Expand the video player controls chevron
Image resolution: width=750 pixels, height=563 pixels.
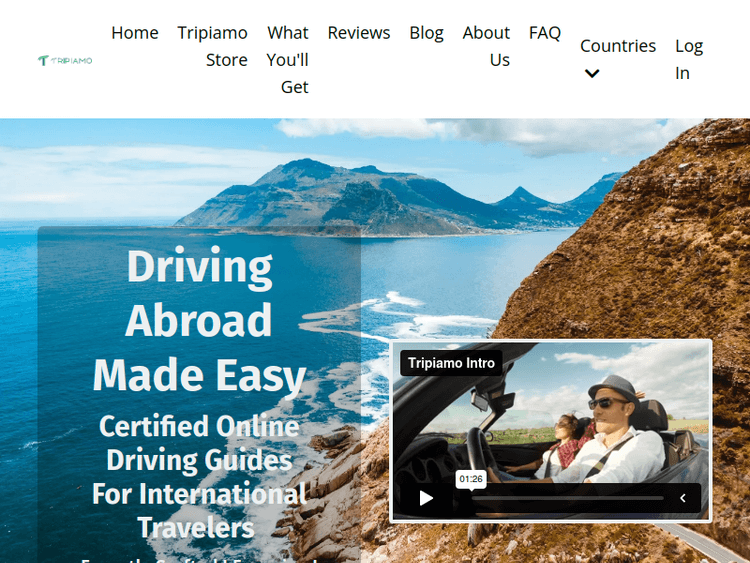click(683, 498)
